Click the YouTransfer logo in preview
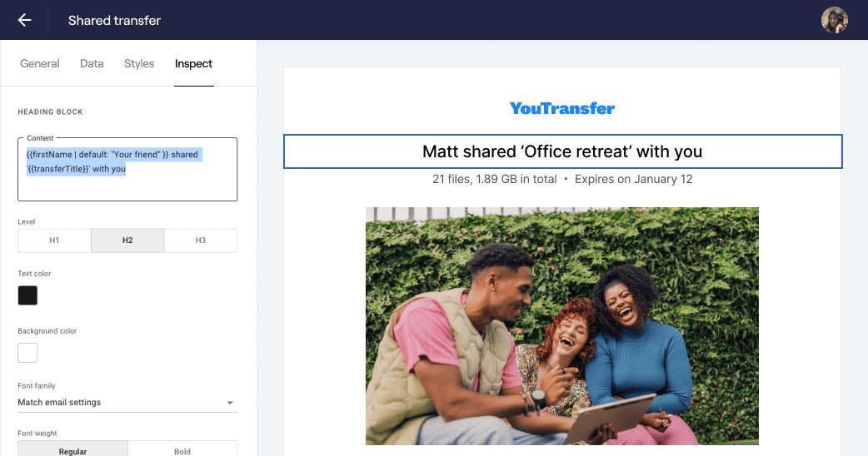Viewport: 868px width, 456px height. (562, 108)
